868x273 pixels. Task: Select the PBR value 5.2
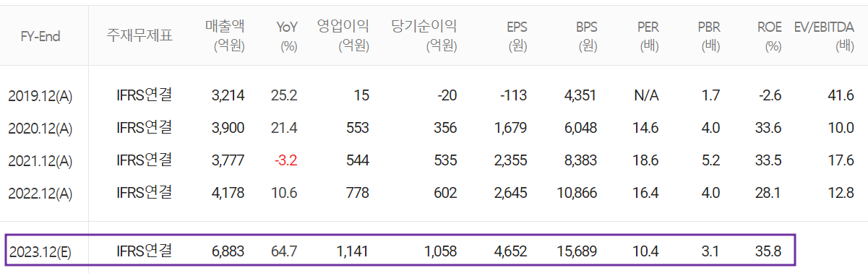(711, 160)
